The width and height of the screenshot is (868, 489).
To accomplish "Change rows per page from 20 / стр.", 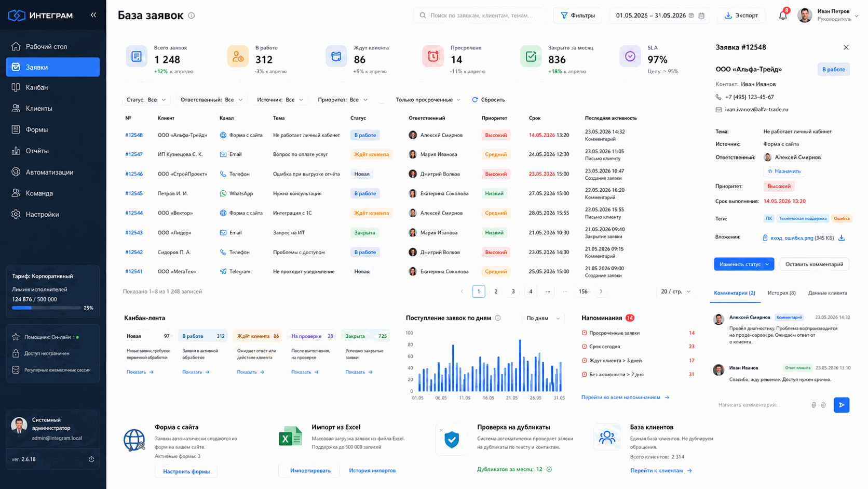I will [675, 292].
